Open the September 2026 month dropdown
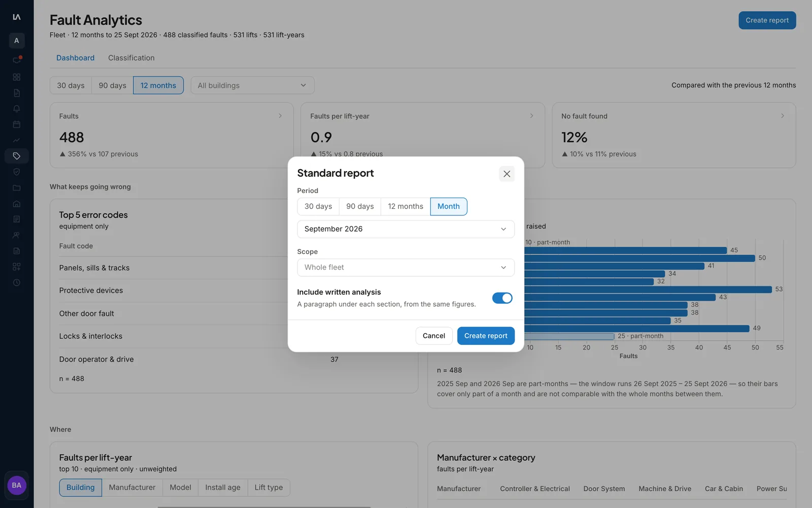The image size is (812, 508). click(x=405, y=229)
